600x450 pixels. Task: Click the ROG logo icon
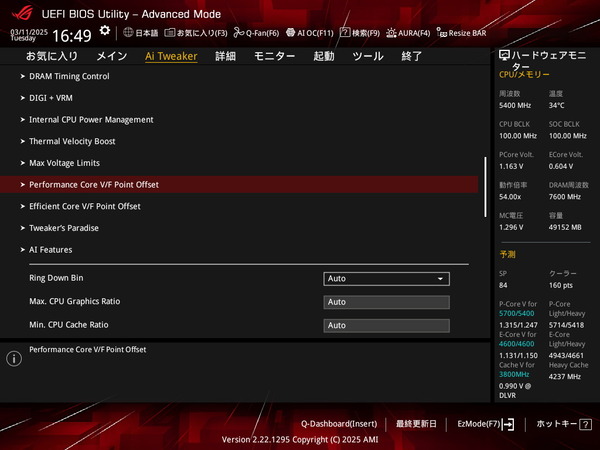click(x=23, y=13)
